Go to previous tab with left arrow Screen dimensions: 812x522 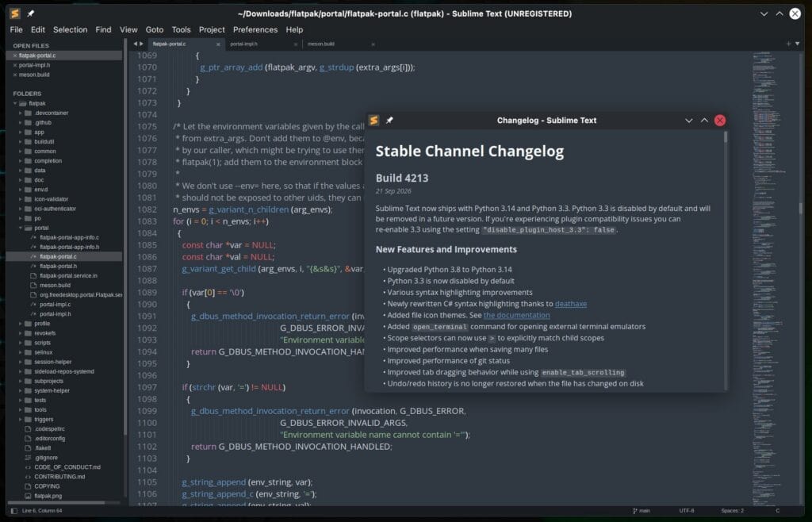pyautogui.click(x=135, y=44)
